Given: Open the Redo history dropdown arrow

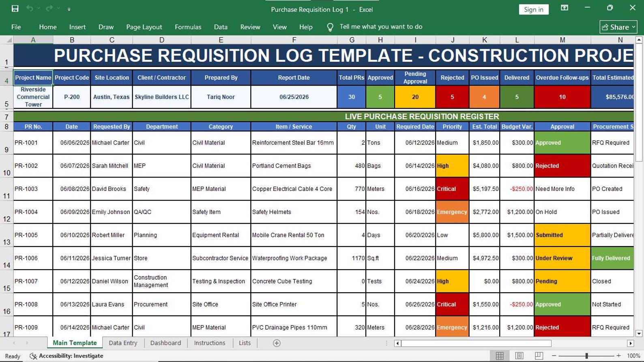Looking at the screenshot, I should click(x=58, y=9).
